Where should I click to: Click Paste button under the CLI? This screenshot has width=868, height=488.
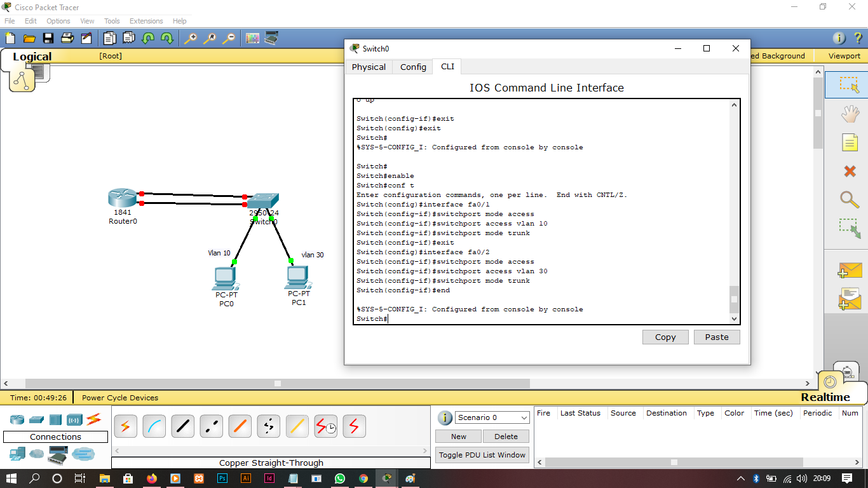(717, 337)
